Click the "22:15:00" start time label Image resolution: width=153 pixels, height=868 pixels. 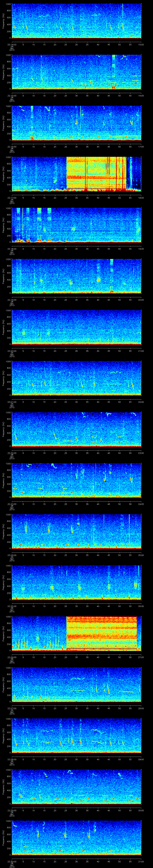pos(12,96)
